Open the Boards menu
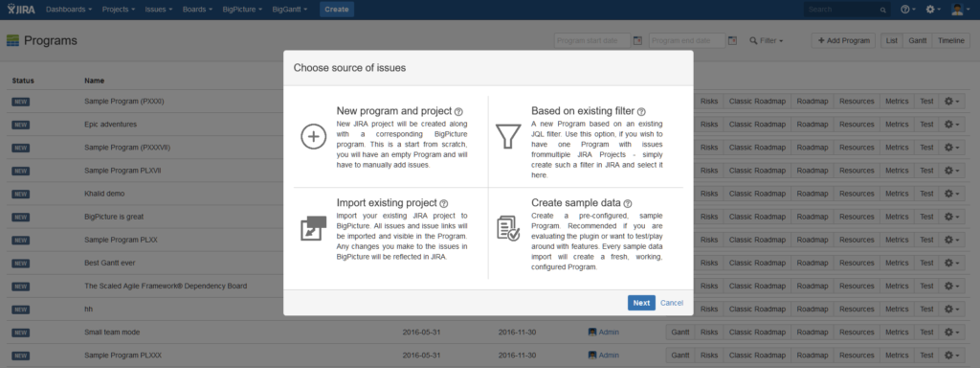Image resolution: width=980 pixels, height=368 pixels. point(197,10)
